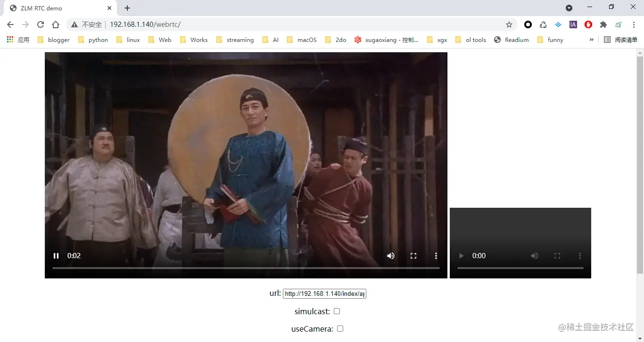The image size is (644, 342).
Task: Bookmark this page with the star
Action: coord(509,24)
